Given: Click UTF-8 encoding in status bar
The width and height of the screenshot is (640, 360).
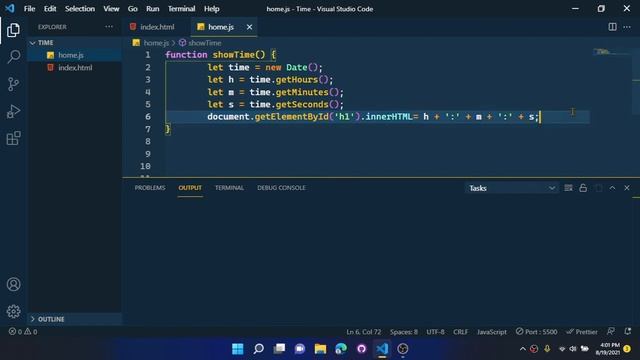Looking at the screenshot, I should click(436, 331).
